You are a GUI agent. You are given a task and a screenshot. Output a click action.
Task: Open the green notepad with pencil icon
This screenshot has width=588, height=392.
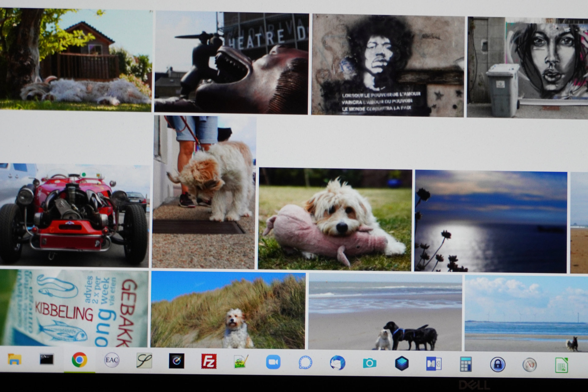pos(241,362)
